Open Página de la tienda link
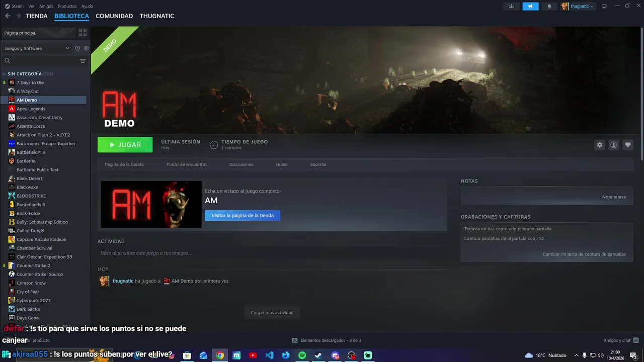Image resolution: width=644 pixels, height=362 pixels. coord(124,164)
